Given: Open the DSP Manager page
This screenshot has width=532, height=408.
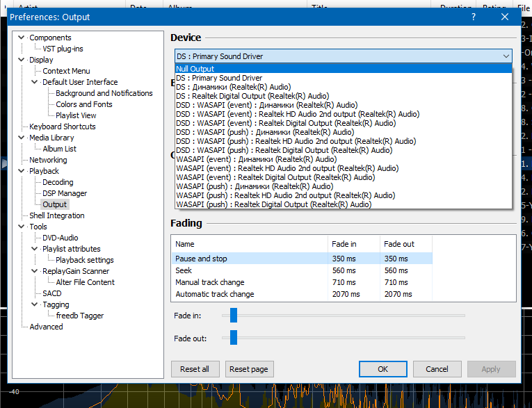Looking at the screenshot, I should point(65,193).
